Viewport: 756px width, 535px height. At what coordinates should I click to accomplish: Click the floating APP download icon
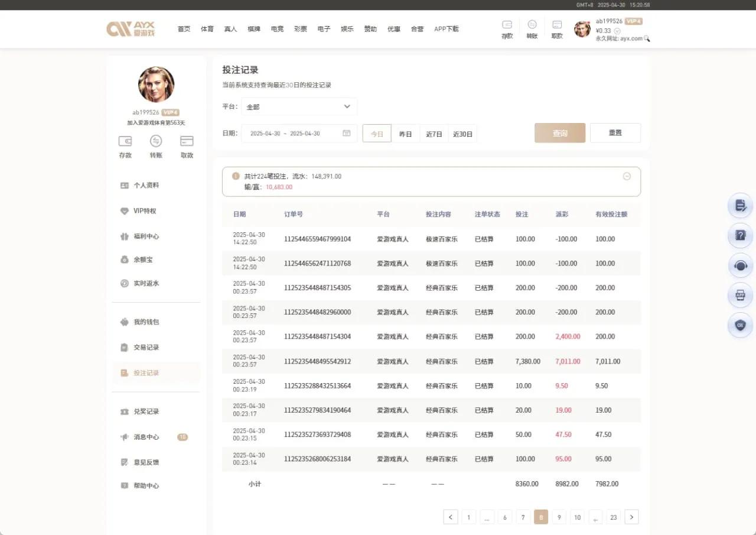(740, 295)
